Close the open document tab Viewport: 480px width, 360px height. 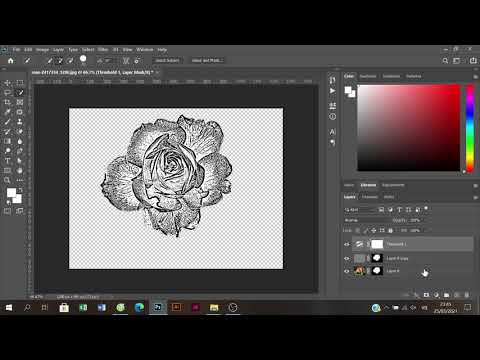pyautogui.click(x=157, y=72)
